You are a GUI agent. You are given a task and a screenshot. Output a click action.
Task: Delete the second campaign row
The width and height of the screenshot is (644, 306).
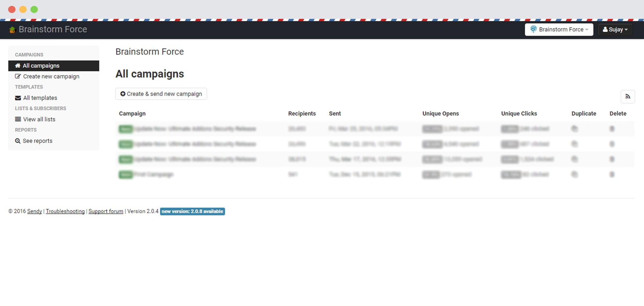(x=612, y=144)
